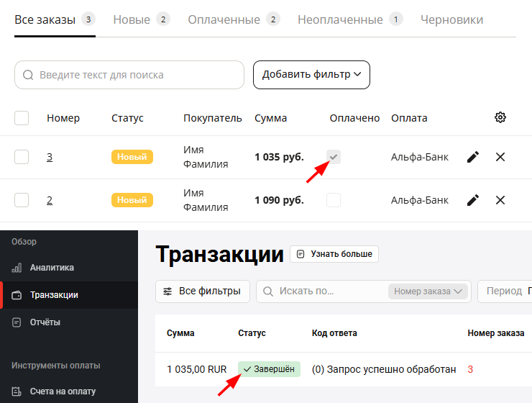
Task: Click the 1 090 руб. amount
Action: pos(279,200)
